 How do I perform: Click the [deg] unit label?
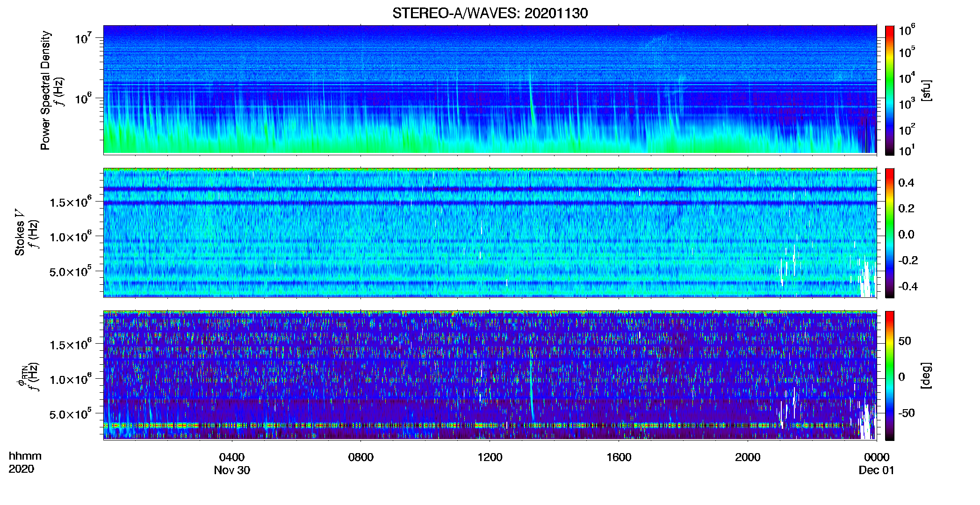[x=926, y=375]
